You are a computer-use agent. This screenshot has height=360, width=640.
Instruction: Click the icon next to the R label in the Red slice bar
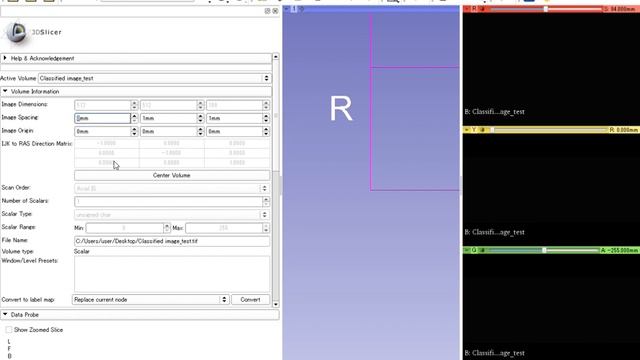click(x=482, y=9)
